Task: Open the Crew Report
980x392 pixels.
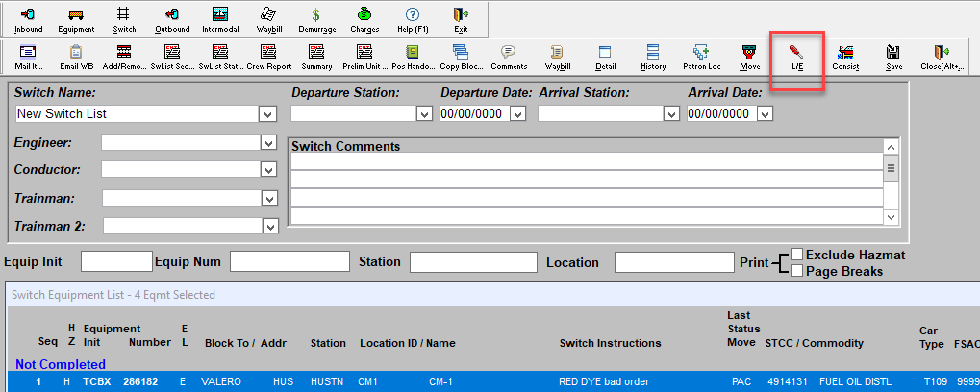Action: [268, 58]
